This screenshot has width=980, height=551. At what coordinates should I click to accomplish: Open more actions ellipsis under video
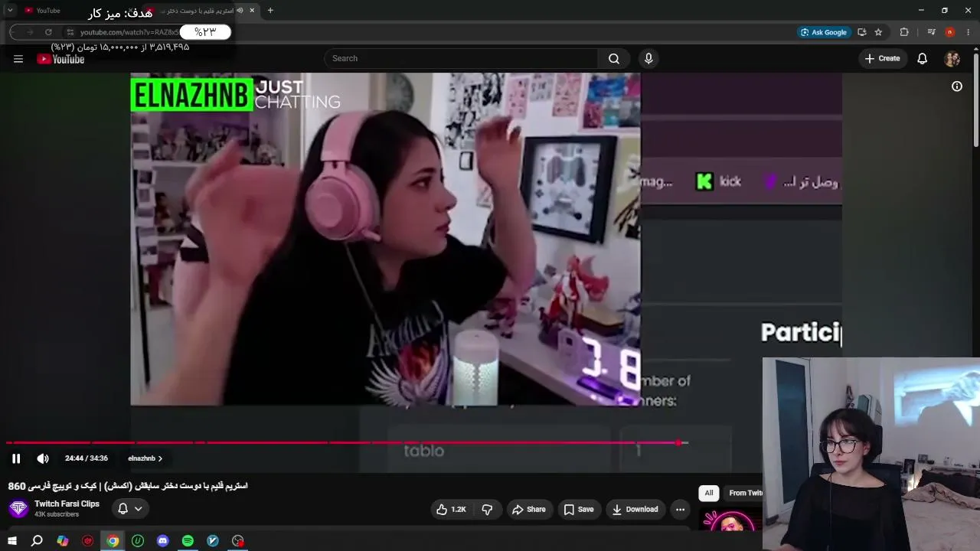(x=680, y=510)
